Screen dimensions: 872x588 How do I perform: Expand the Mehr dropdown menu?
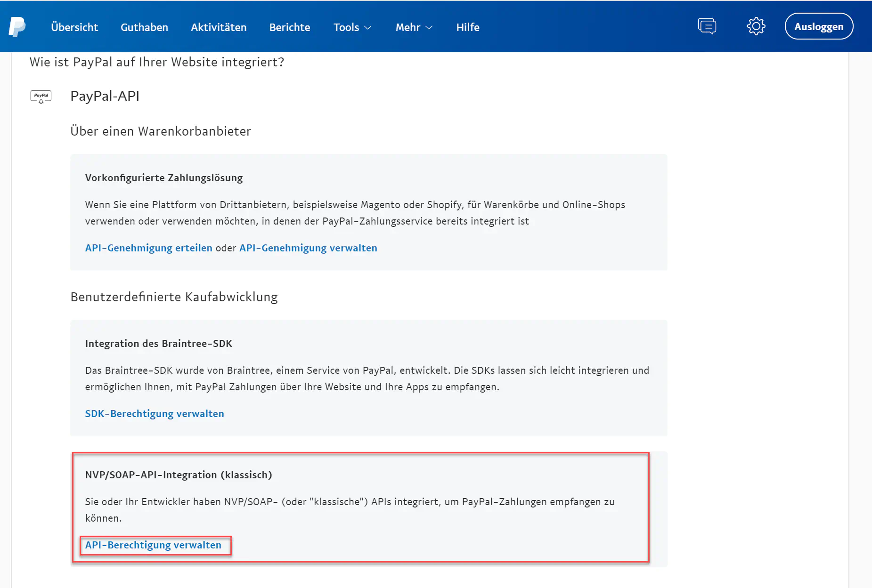pyautogui.click(x=414, y=27)
